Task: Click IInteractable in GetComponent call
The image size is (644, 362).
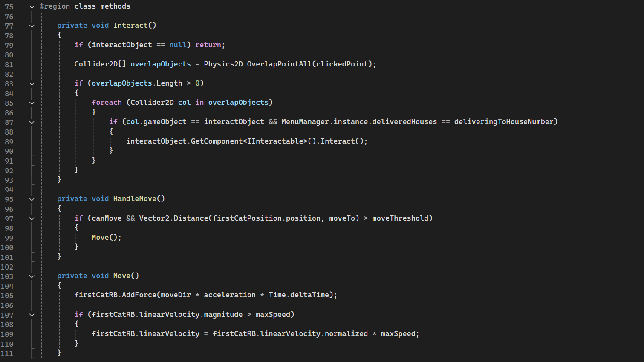Action: (x=275, y=141)
